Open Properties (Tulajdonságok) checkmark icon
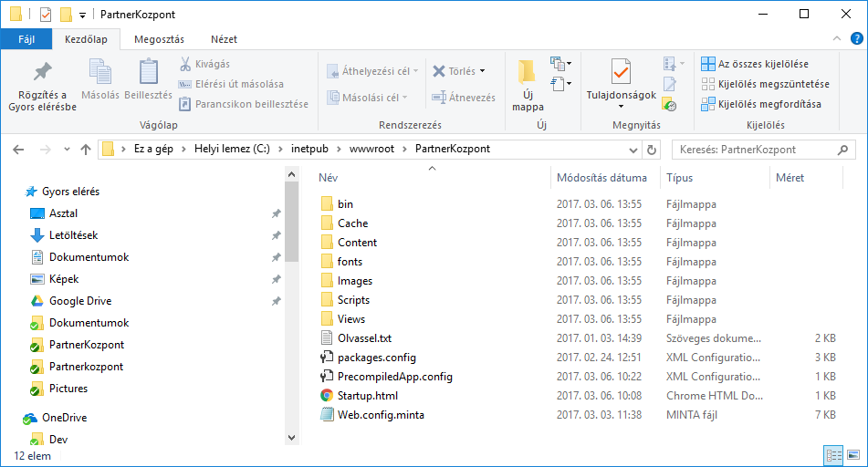Viewport: 868px width, 467px height. (621, 73)
